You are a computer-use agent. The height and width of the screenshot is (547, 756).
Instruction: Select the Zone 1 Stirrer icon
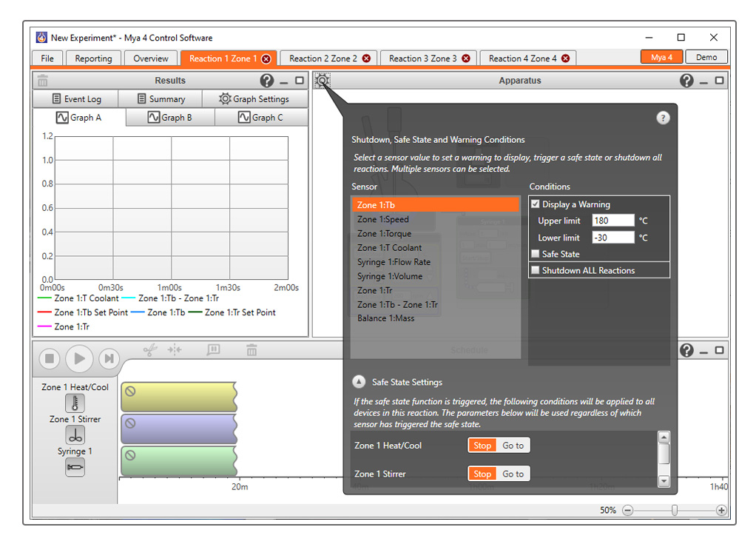(x=75, y=435)
